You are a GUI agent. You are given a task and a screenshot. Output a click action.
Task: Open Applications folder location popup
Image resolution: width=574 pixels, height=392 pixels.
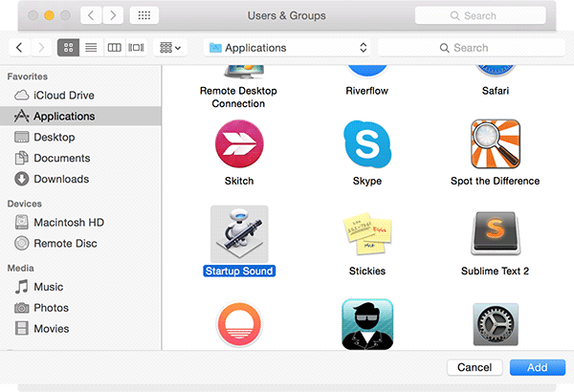(287, 48)
